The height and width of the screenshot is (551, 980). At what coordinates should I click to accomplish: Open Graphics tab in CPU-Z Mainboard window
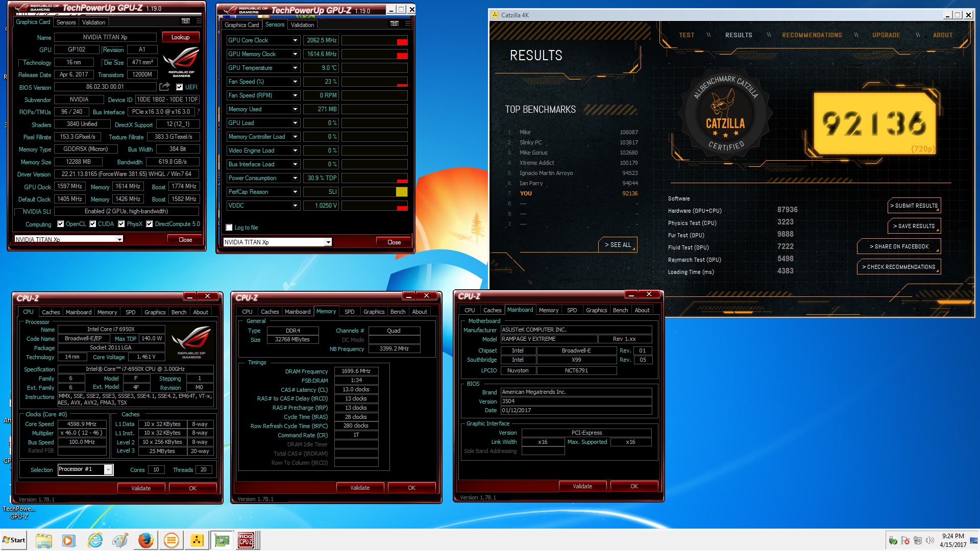[596, 310]
